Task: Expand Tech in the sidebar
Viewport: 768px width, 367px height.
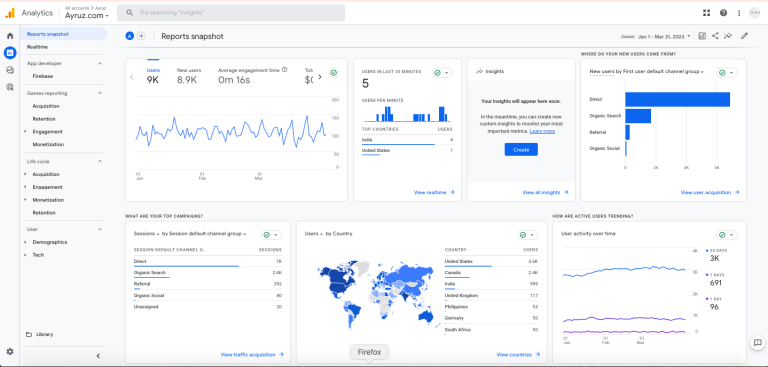Action: pos(25,255)
